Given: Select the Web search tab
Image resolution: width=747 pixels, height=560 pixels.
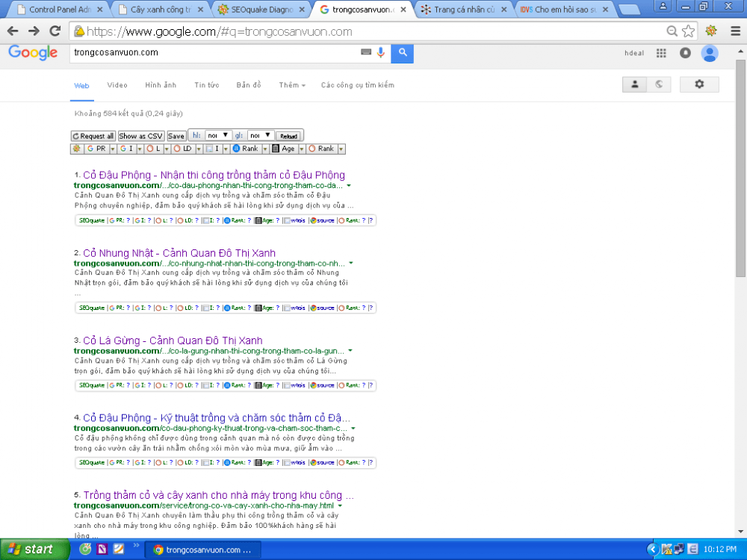Looking at the screenshot, I should 81,86.
